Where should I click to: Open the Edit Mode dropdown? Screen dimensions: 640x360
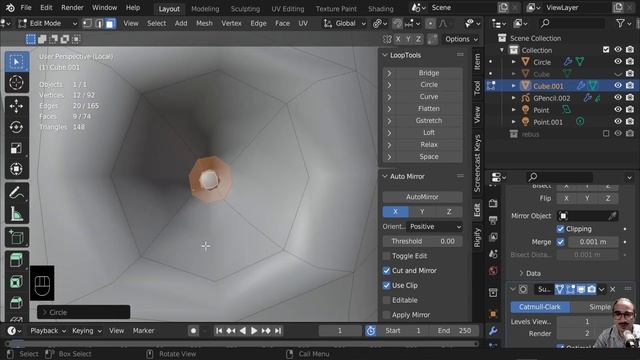(48, 24)
